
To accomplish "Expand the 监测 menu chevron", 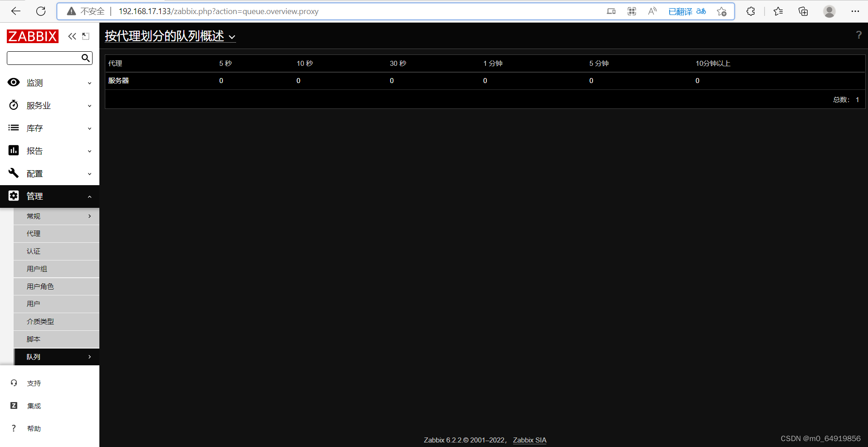I will [x=89, y=83].
